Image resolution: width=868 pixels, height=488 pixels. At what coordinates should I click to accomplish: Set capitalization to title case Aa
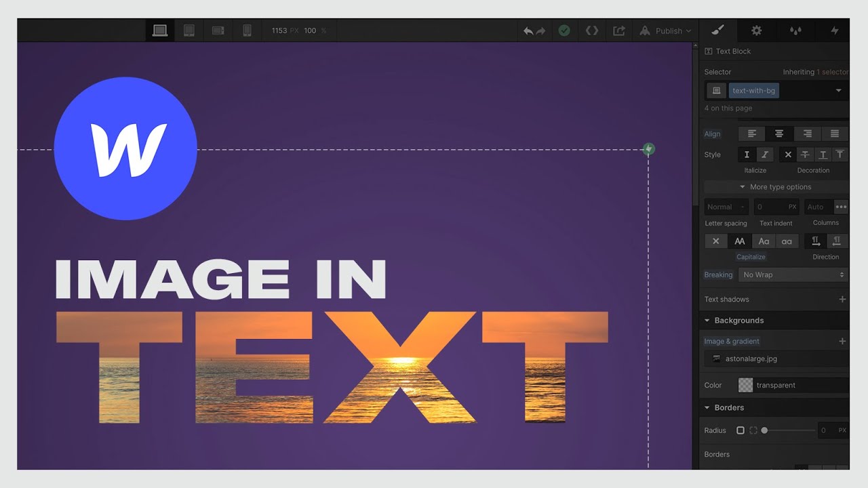764,241
